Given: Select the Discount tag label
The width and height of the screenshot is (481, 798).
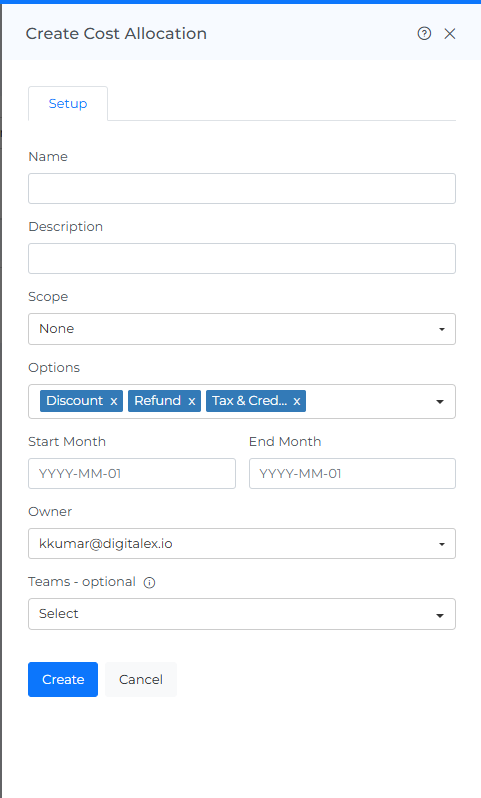Looking at the screenshot, I should point(75,401).
